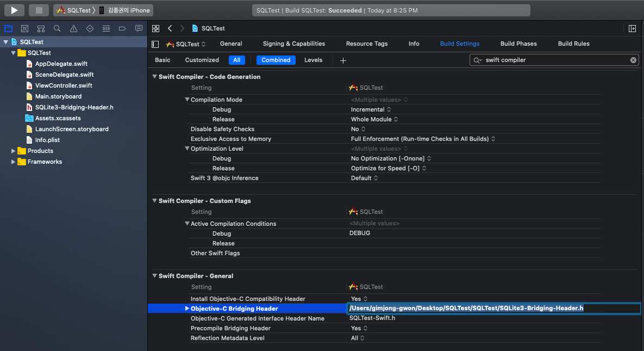The width and height of the screenshot is (644, 351).
Task: Collapse the Compilation Mode setting
Action: (187, 100)
